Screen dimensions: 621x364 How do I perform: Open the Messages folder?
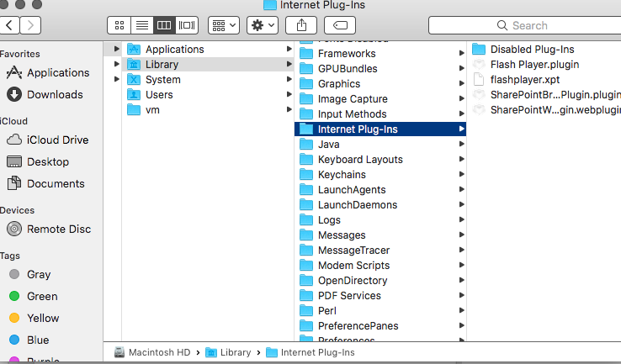click(380, 235)
